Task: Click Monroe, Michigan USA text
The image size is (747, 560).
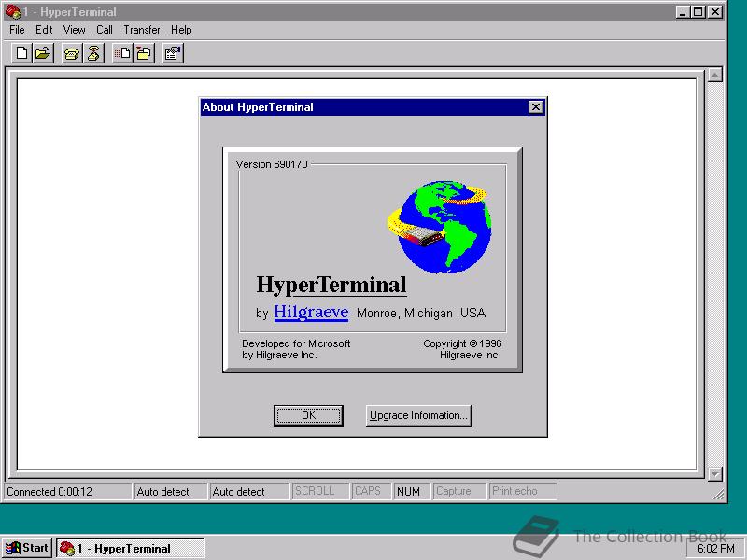Action: coord(421,313)
